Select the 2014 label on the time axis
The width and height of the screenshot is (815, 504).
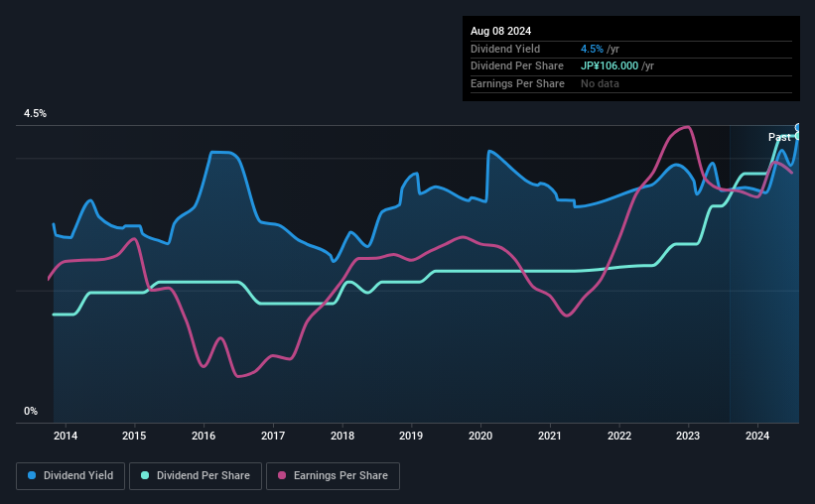66,436
